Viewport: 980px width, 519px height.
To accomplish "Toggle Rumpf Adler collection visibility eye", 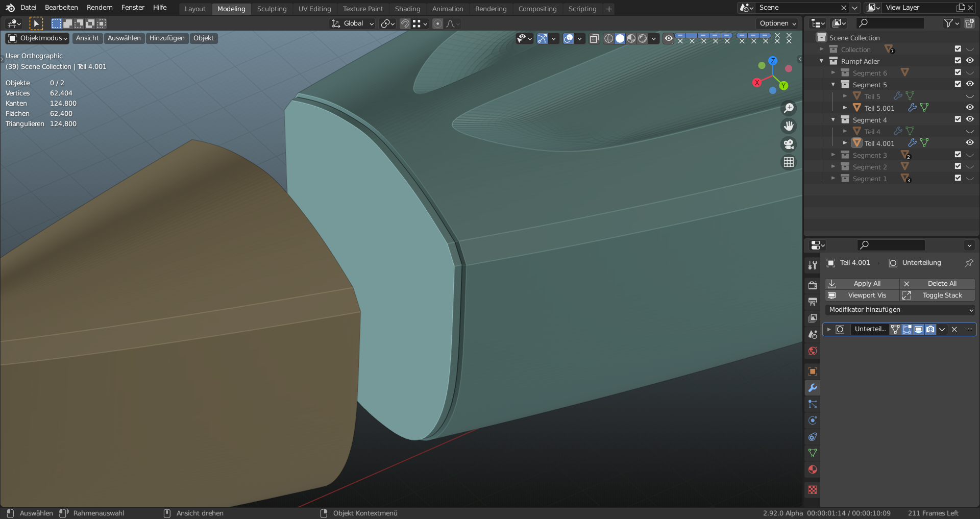I will tap(970, 61).
